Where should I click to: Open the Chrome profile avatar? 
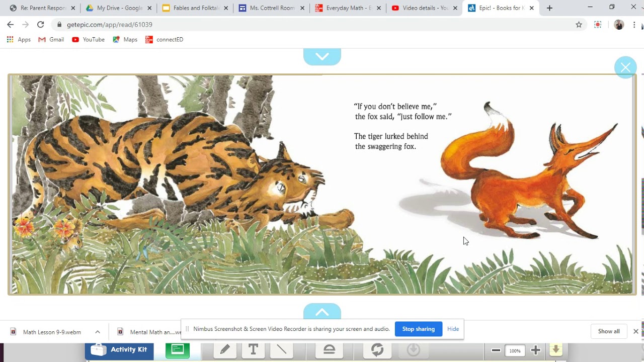tap(619, 24)
